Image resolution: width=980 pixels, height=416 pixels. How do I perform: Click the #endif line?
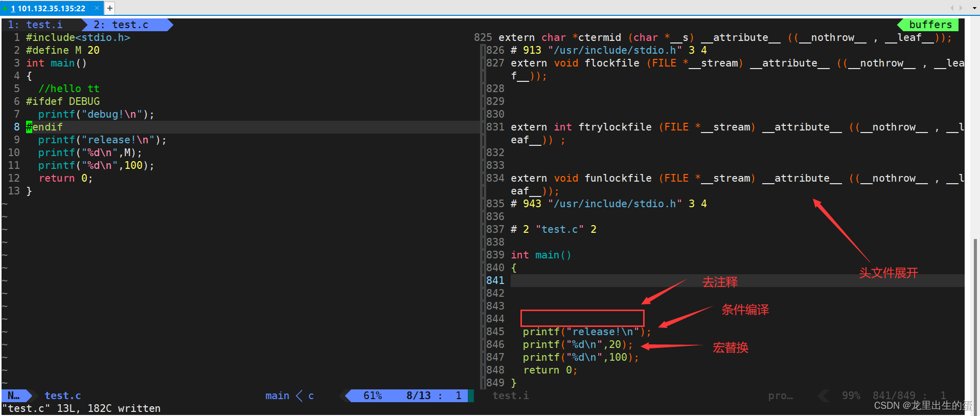pyautogui.click(x=44, y=127)
